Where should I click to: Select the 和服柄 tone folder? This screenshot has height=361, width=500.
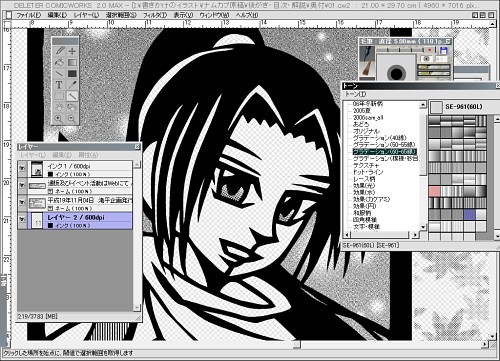pyautogui.click(x=362, y=213)
